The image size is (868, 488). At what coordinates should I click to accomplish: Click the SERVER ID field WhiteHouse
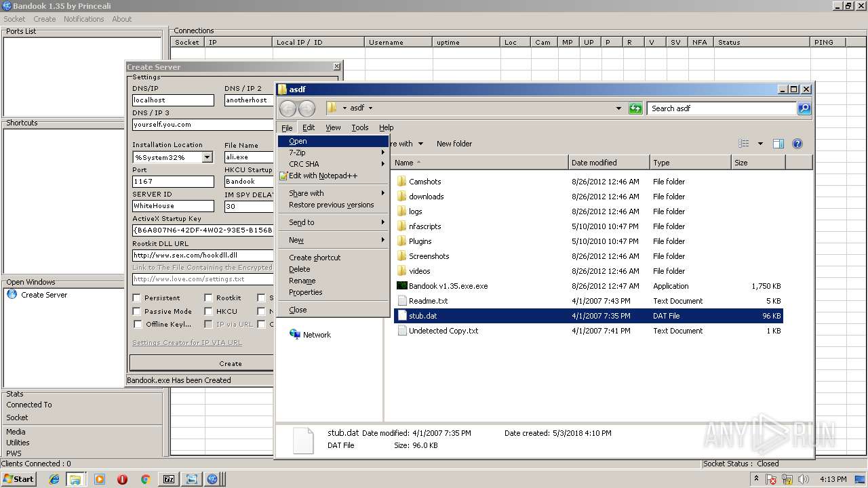coord(173,206)
